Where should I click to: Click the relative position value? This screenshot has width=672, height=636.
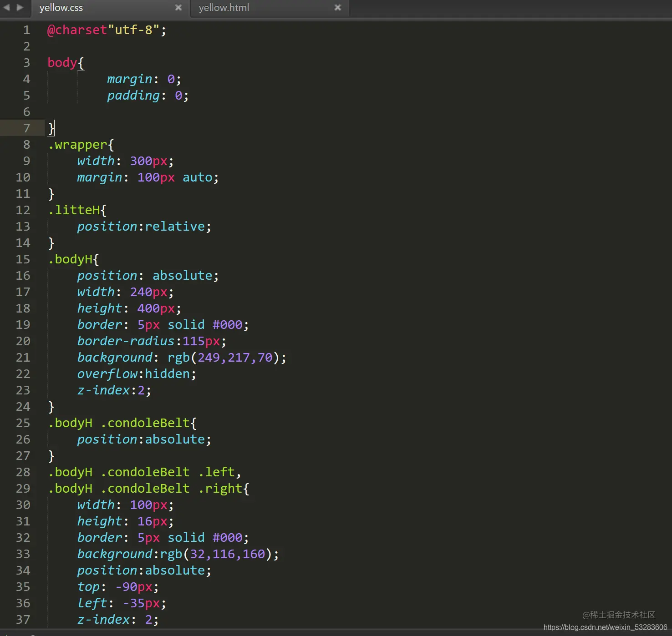(175, 227)
